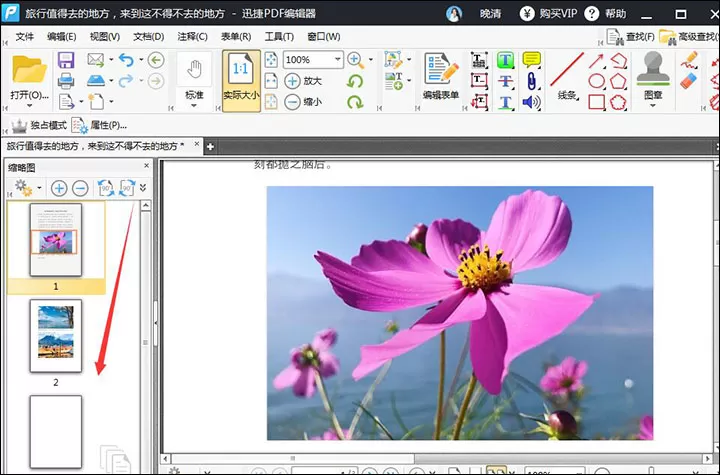720x475 pixels.
Task: Click the speaker sound annotation icon
Action: (531, 102)
